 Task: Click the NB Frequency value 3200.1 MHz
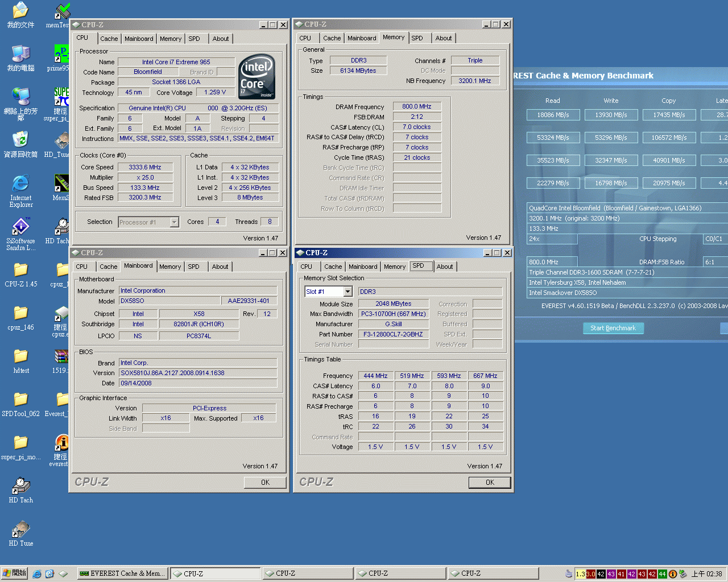(x=475, y=81)
